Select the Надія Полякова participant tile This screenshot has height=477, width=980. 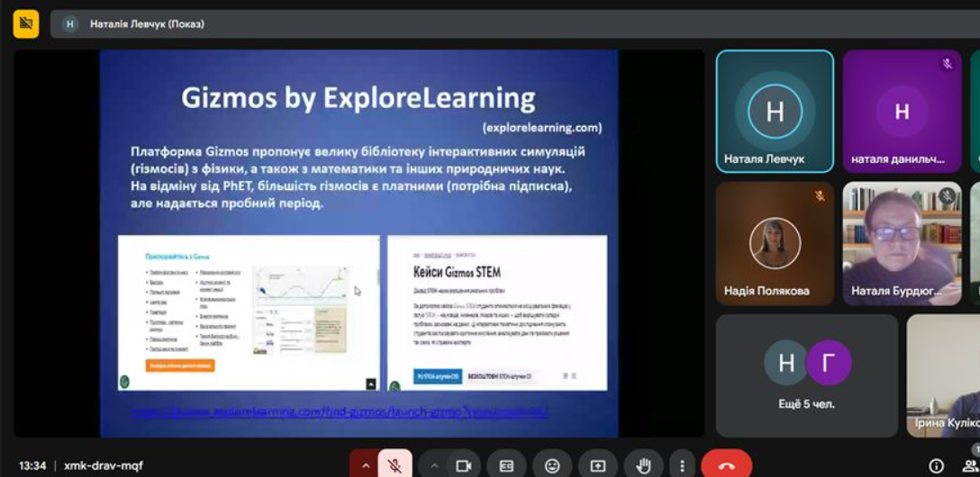tap(775, 244)
